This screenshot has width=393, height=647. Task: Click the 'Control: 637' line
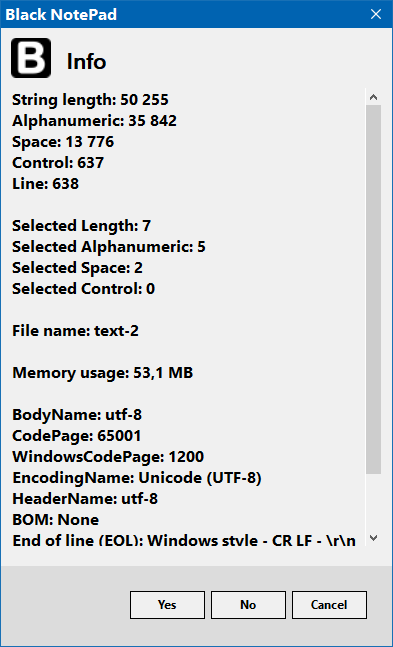pyautogui.click(x=58, y=163)
